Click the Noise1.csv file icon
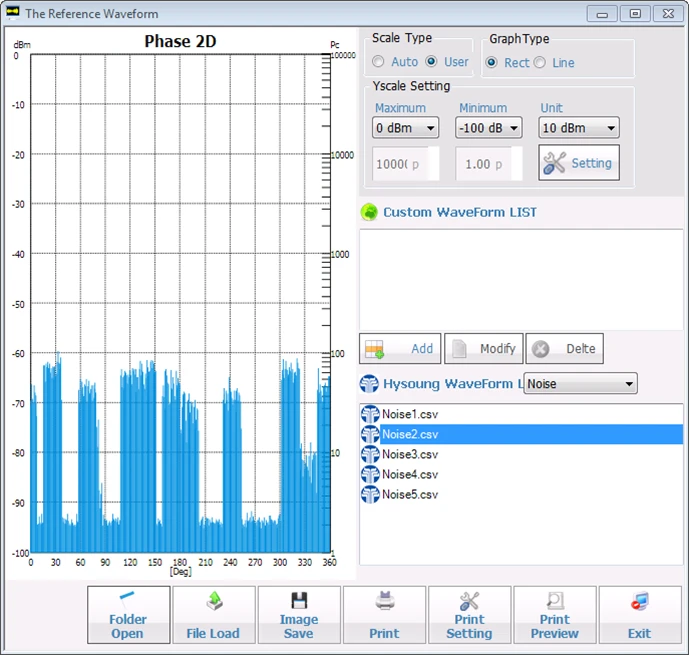 [x=370, y=414]
